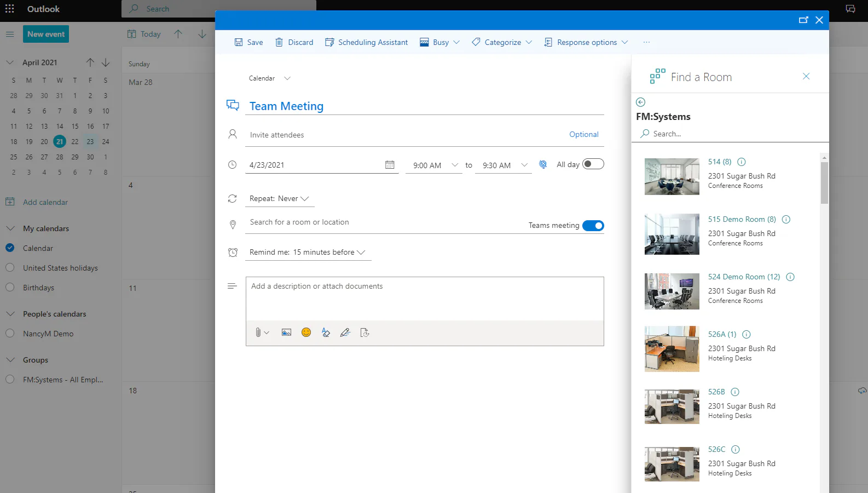Screen dimensions: 868x493
Task: Select room 514 (8)
Action: (720, 162)
